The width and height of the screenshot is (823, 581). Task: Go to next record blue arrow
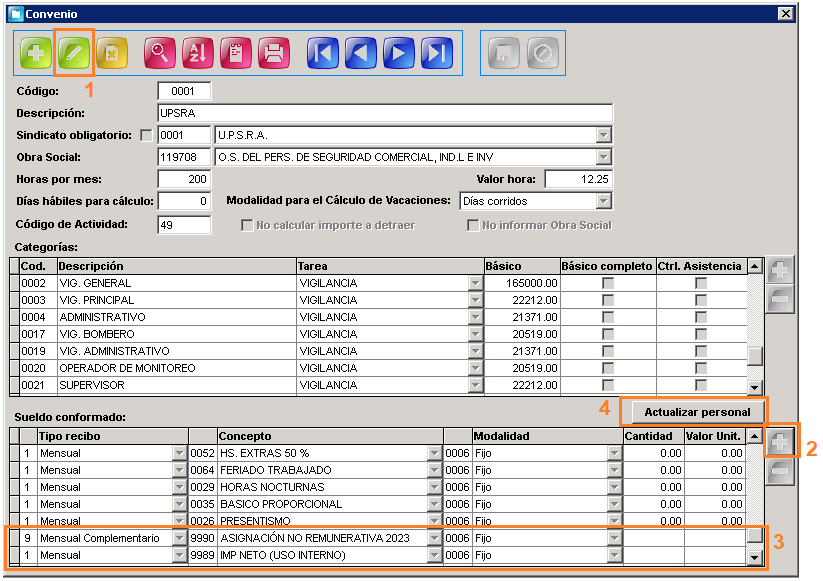398,53
